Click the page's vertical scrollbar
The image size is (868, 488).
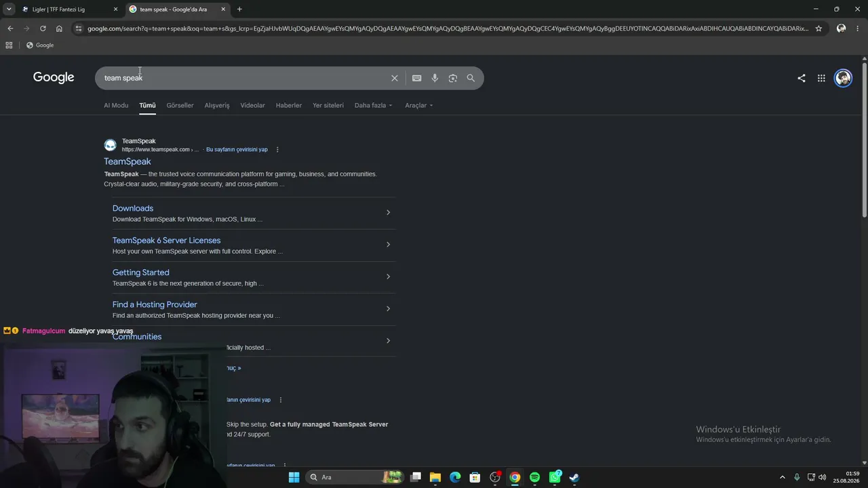click(x=864, y=139)
